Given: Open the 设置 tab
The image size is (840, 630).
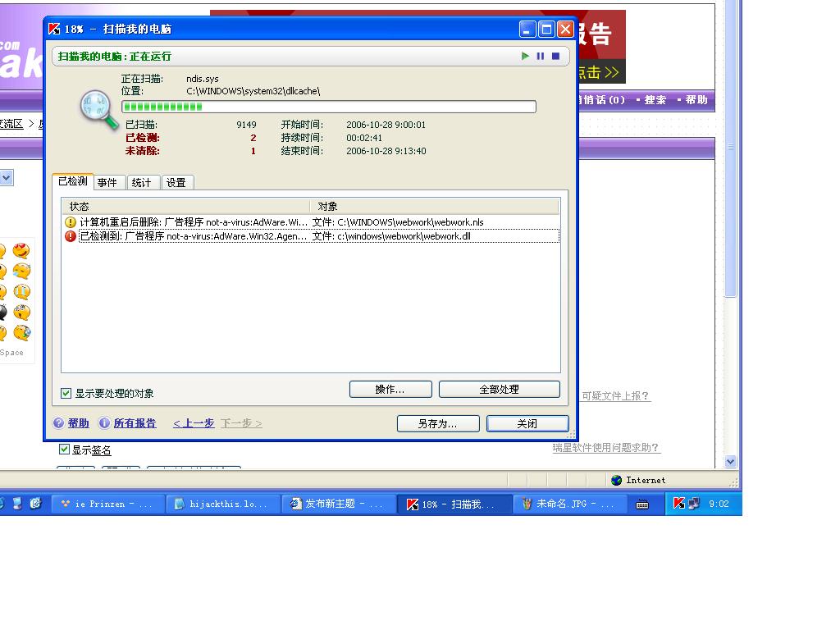Looking at the screenshot, I should (x=177, y=183).
